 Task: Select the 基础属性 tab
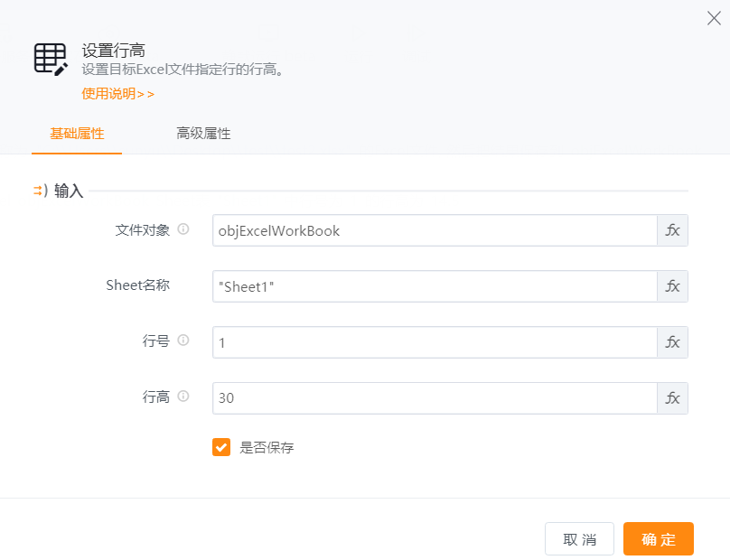(x=77, y=134)
